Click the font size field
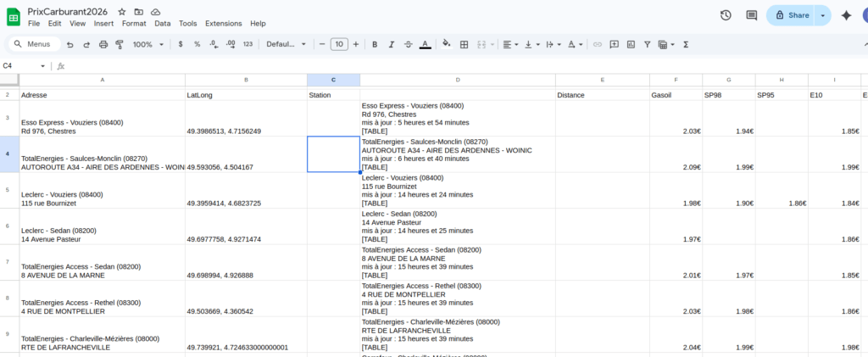868x357 pixels. click(339, 44)
